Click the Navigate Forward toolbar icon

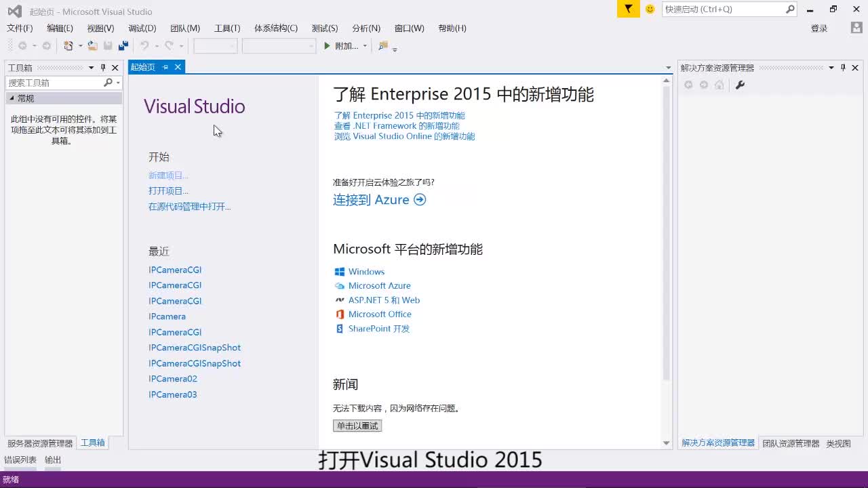46,45
